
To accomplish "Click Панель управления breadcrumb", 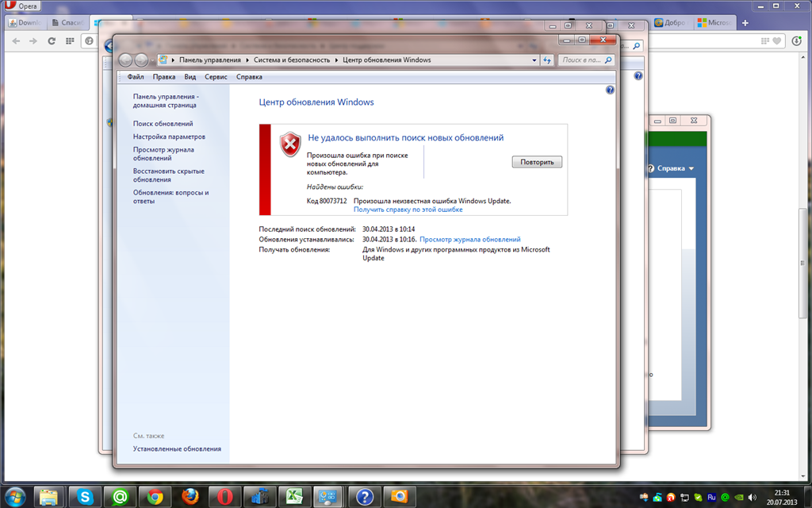I will click(209, 60).
